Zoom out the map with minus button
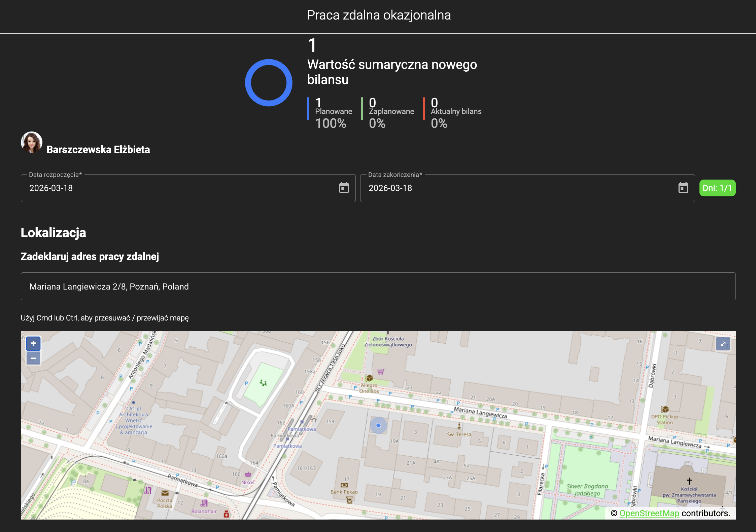This screenshot has height=532, width=756. 33,358
